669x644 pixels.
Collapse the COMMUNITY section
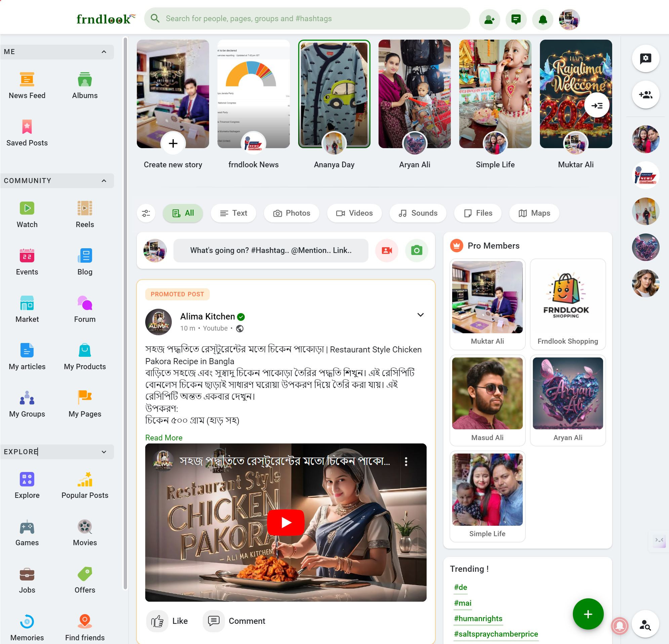103,180
